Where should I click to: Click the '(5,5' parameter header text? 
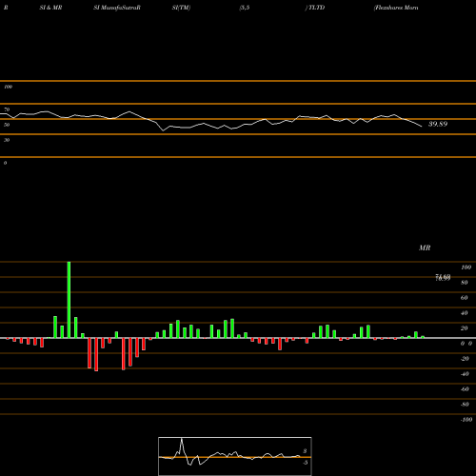point(245,8)
